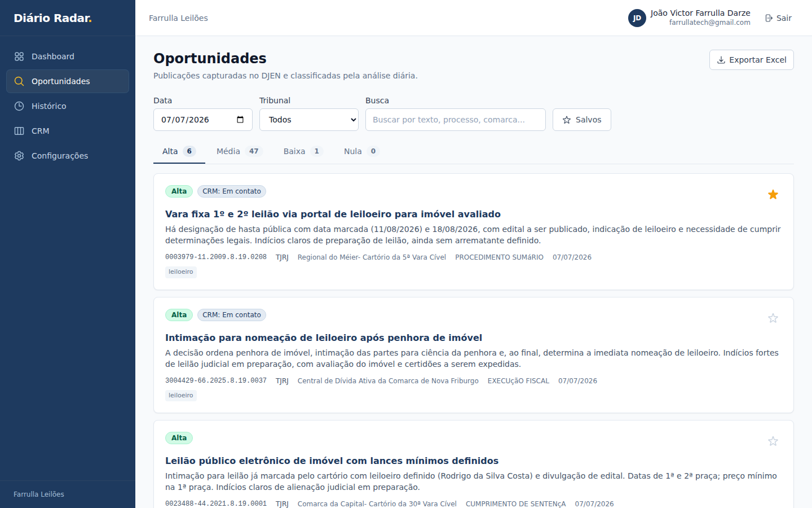Click 'CRM: Em contato' badge on Intimação card
This screenshot has height=508, width=812.
pyautogui.click(x=232, y=315)
